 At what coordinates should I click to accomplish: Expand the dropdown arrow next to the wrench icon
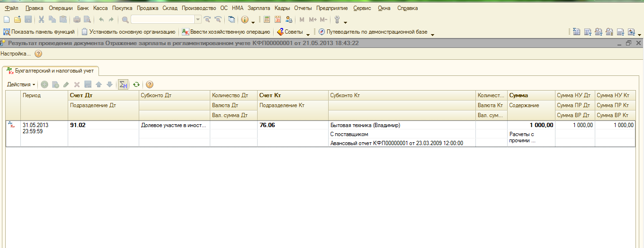[x=345, y=21]
